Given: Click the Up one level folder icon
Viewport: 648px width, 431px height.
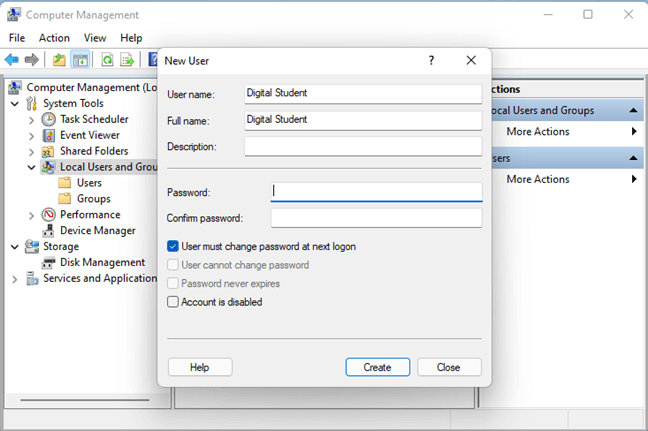Looking at the screenshot, I should 59,60.
